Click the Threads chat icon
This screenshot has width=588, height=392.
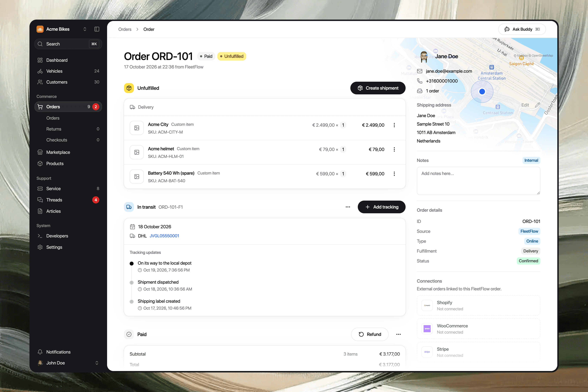(40, 200)
